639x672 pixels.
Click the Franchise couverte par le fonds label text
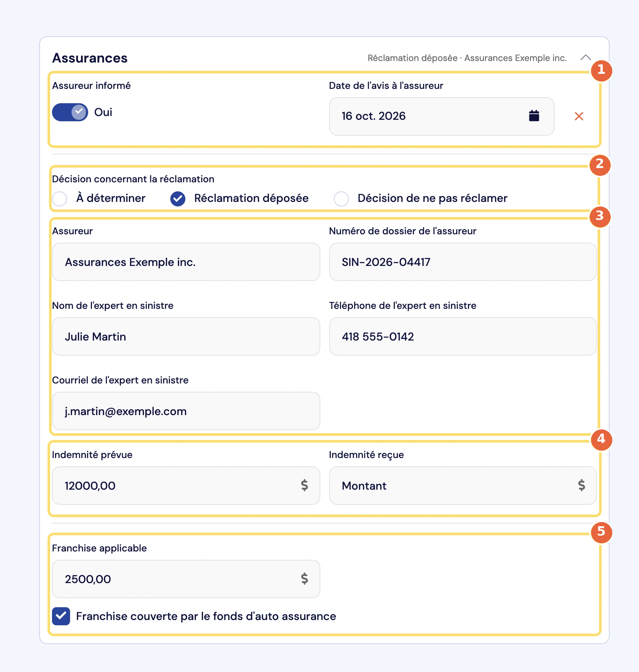click(206, 616)
